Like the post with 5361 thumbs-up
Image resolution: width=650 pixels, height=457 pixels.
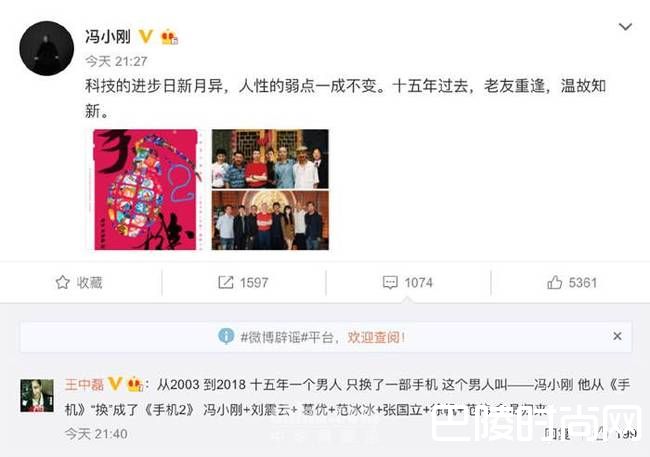click(572, 282)
